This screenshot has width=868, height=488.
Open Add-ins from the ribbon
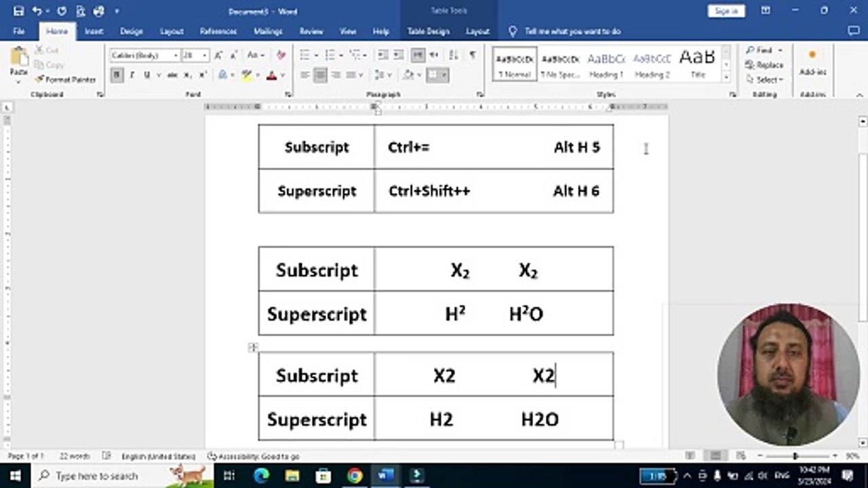tap(812, 62)
